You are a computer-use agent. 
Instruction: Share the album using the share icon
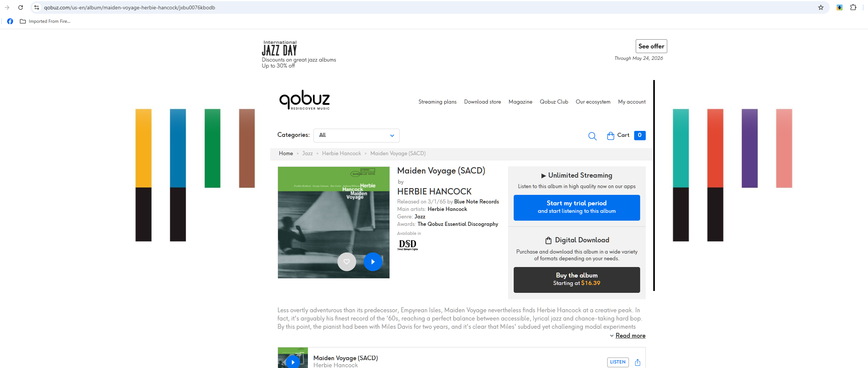[x=638, y=362]
